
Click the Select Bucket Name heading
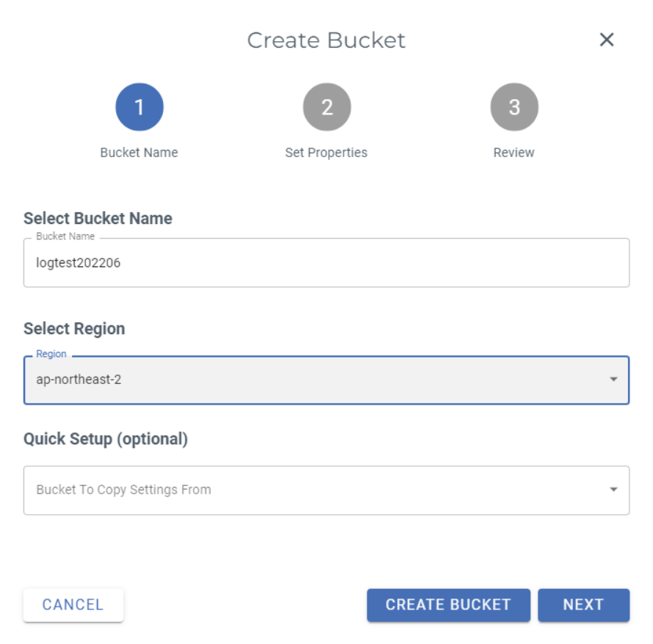point(98,219)
